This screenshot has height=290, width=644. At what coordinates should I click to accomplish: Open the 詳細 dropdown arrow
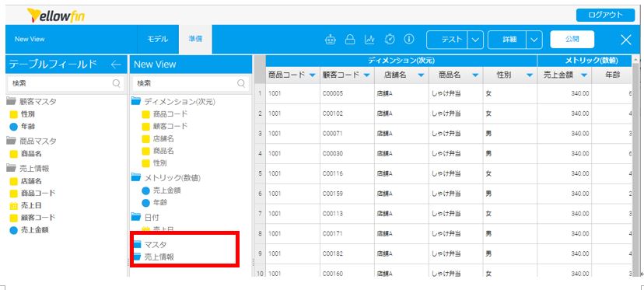point(534,40)
